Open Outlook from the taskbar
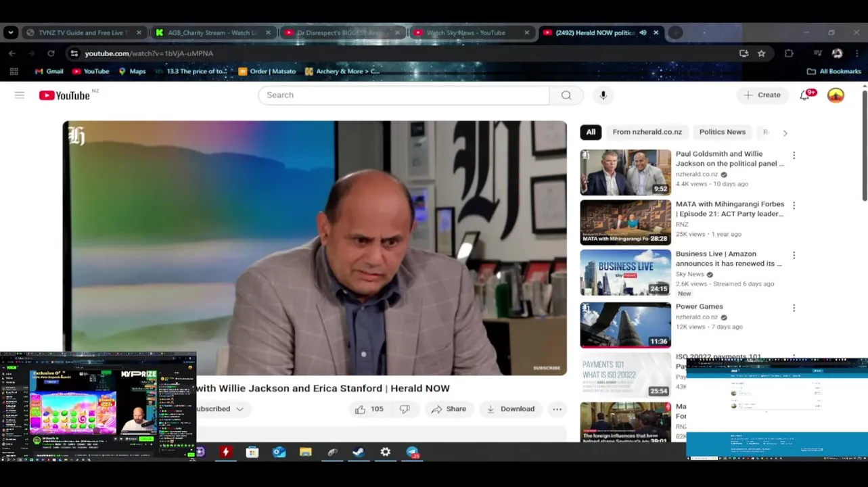 279,452
